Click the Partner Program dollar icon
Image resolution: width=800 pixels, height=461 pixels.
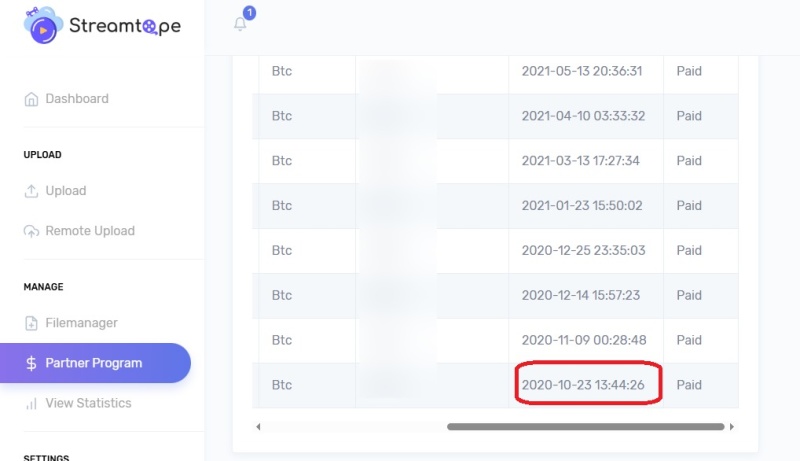[31, 363]
